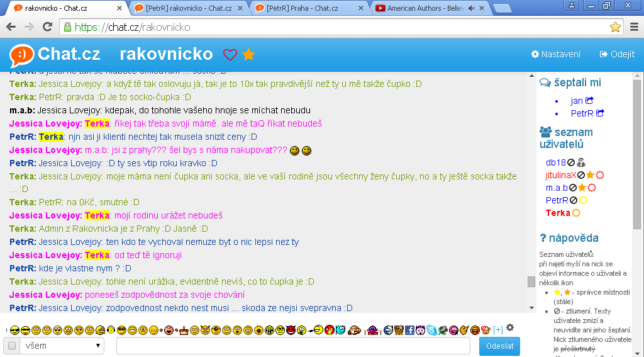Focus the chat message input field
Viewport: 644px width, 357px height.
(293, 346)
